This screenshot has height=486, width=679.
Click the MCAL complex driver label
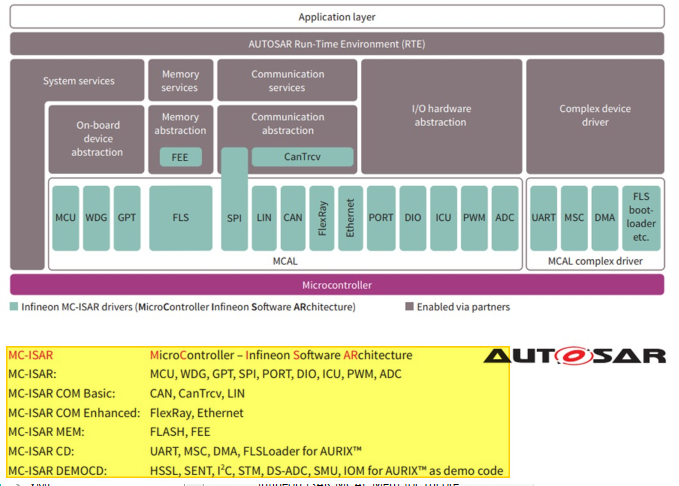[595, 261]
